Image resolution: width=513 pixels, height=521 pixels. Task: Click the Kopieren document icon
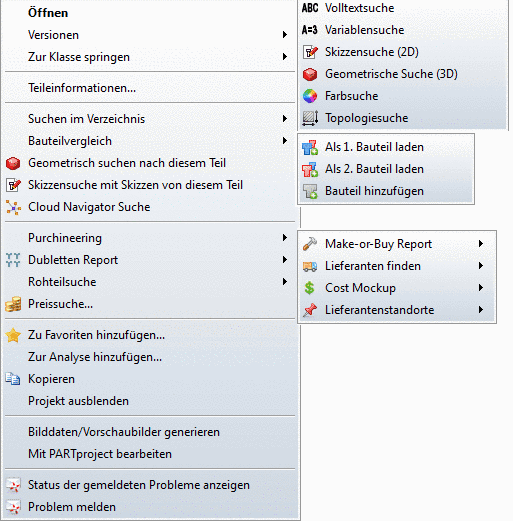point(13,379)
